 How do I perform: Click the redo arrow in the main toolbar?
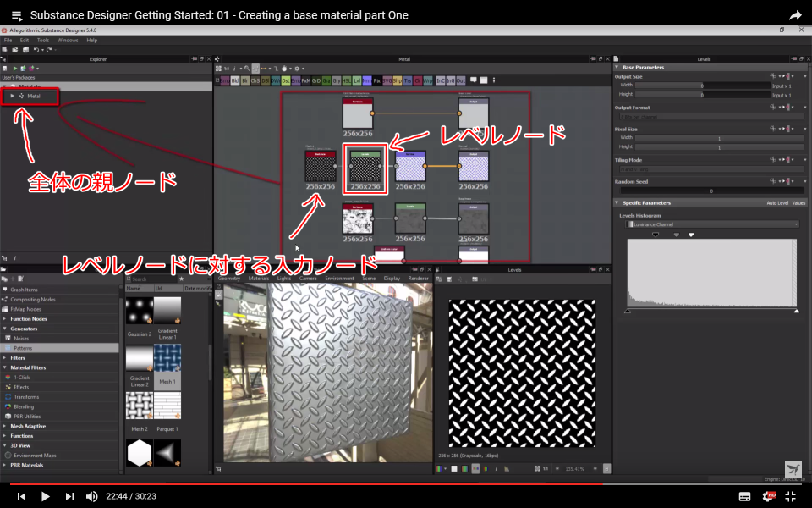(x=49, y=50)
